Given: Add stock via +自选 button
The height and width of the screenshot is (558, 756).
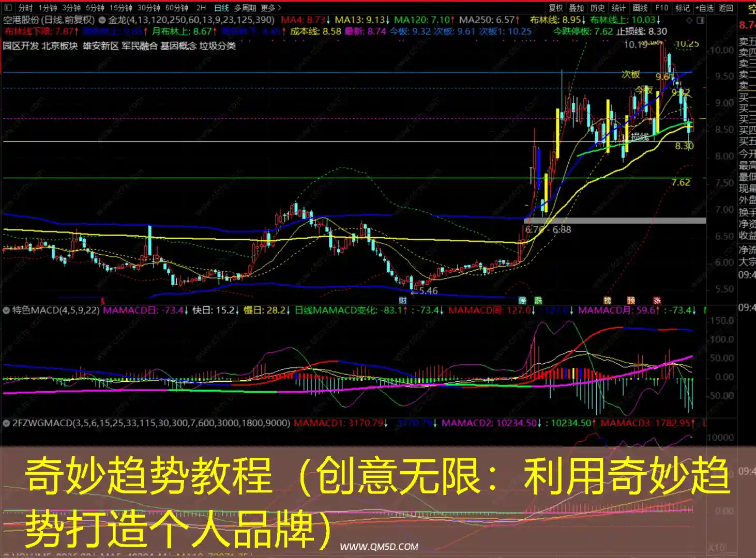Looking at the screenshot, I should tap(704, 8).
